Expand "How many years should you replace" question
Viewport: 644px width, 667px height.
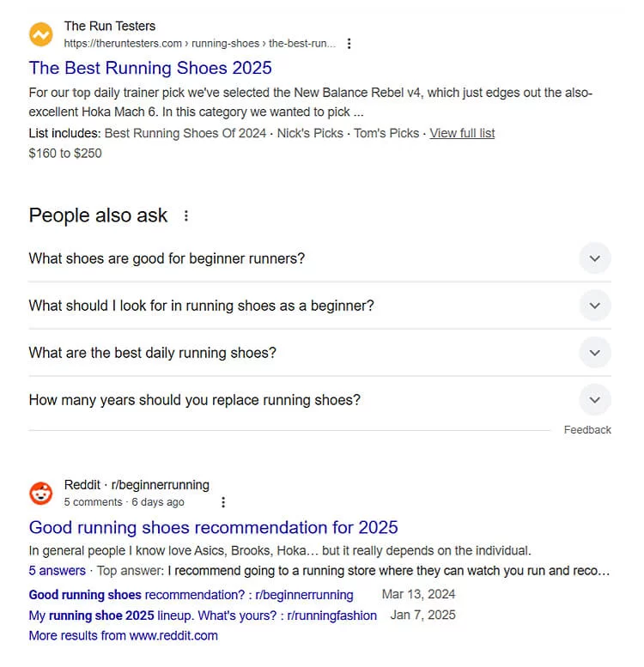coord(594,400)
